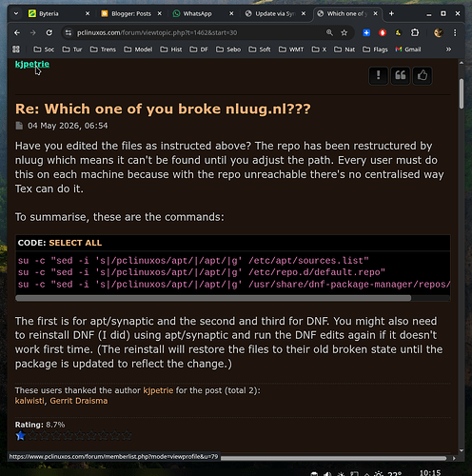This screenshot has height=476, width=472.
Task: Expand the Trens bookmarks folder
Action: coord(103,50)
